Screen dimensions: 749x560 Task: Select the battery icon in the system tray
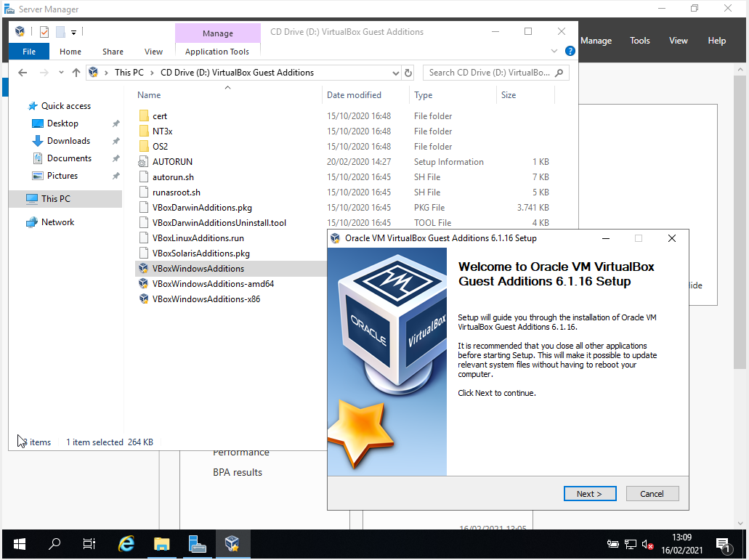tap(612, 545)
